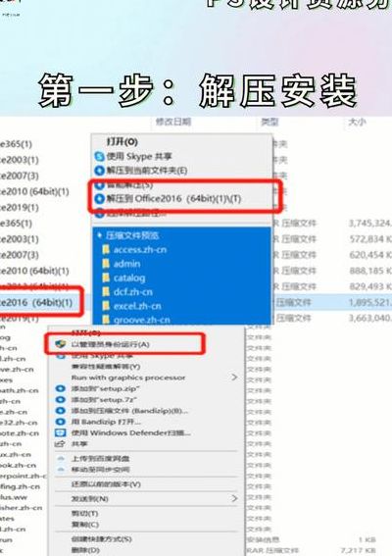Click the 修改日期 column header

(173, 122)
